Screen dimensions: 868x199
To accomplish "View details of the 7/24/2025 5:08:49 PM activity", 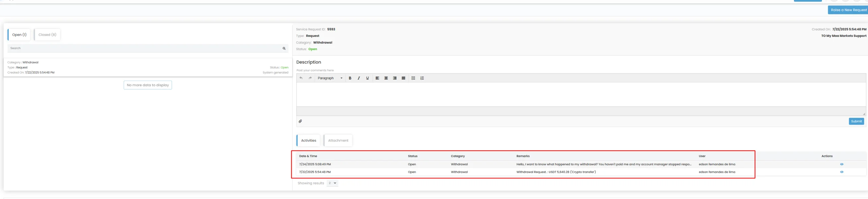I will [841, 164].
